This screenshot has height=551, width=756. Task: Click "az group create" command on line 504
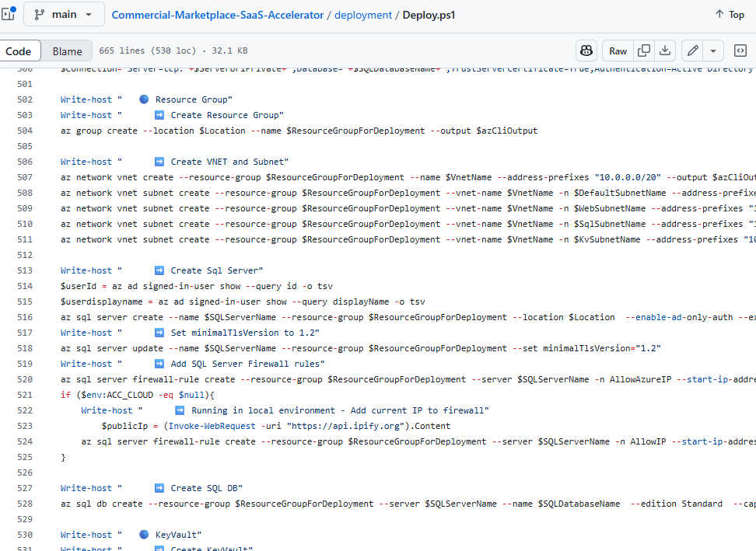click(99, 131)
